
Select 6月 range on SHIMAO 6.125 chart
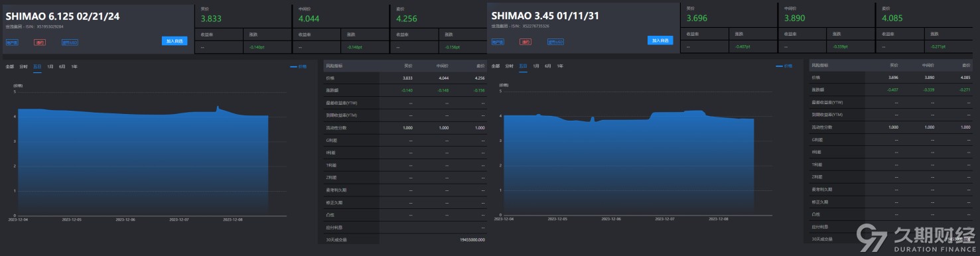[x=62, y=66]
